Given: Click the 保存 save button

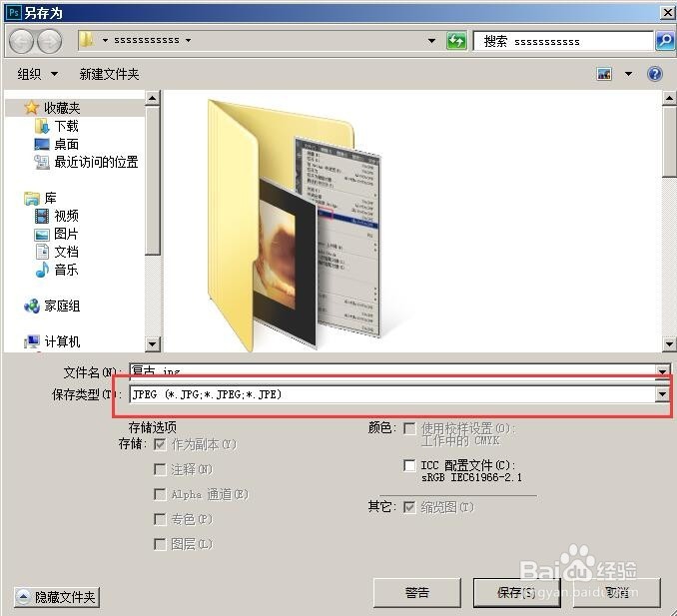Looking at the screenshot, I should click(516, 593).
